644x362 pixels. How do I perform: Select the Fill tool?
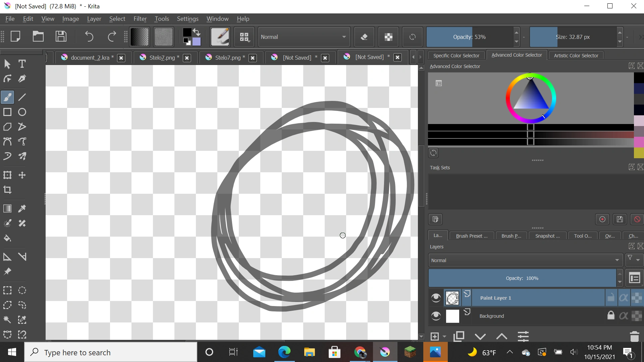point(7,238)
